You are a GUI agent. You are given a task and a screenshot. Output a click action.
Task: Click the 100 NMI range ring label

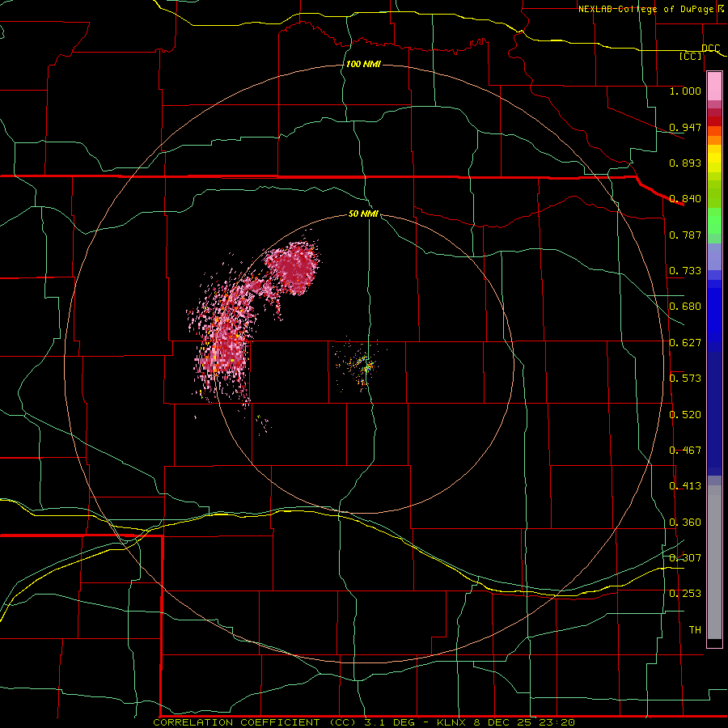363,64
